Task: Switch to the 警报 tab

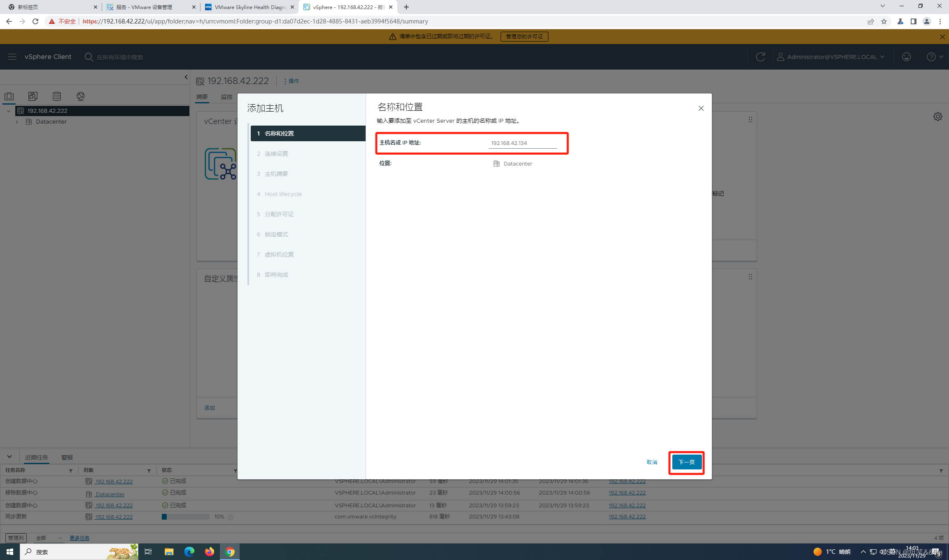Action: (x=67, y=457)
